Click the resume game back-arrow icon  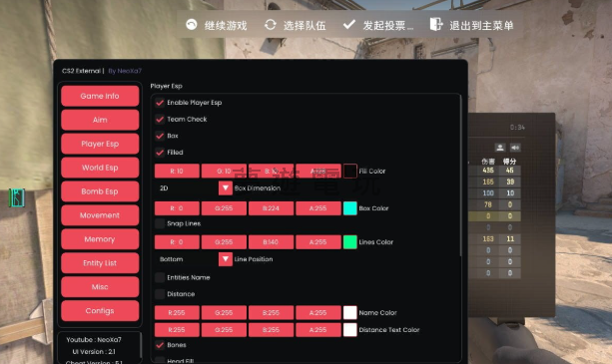[192, 25]
